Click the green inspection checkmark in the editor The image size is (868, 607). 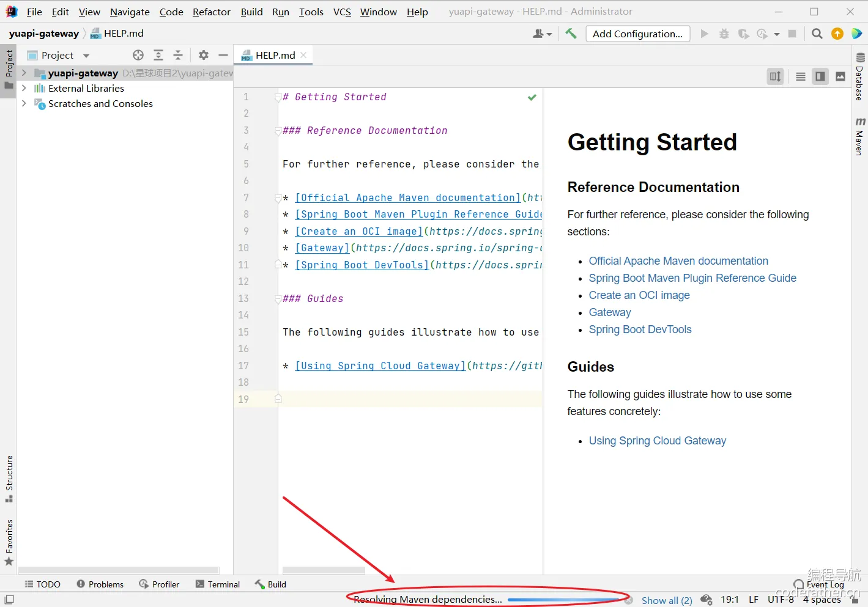pos(532,97)
